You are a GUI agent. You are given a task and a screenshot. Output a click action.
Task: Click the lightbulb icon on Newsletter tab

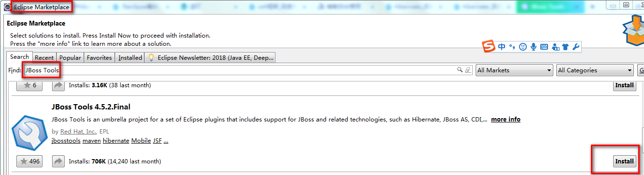(151, 57)
